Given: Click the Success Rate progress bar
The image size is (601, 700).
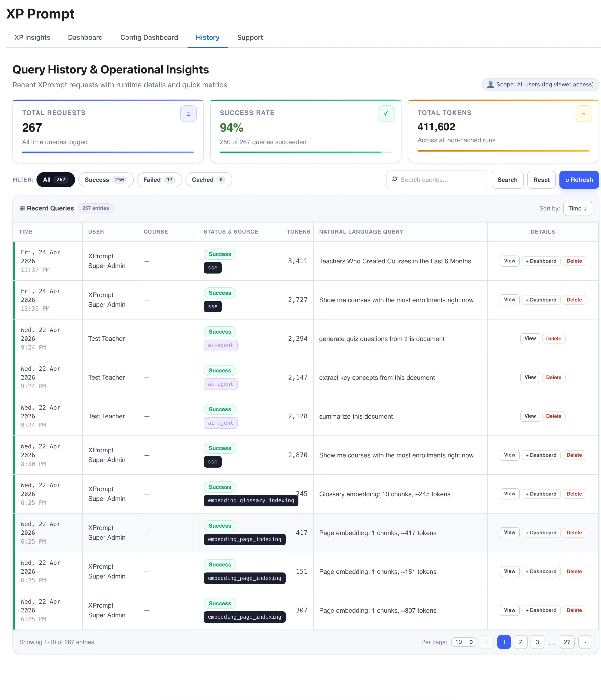Looking at the screenshot, I should tap(305, 152).
